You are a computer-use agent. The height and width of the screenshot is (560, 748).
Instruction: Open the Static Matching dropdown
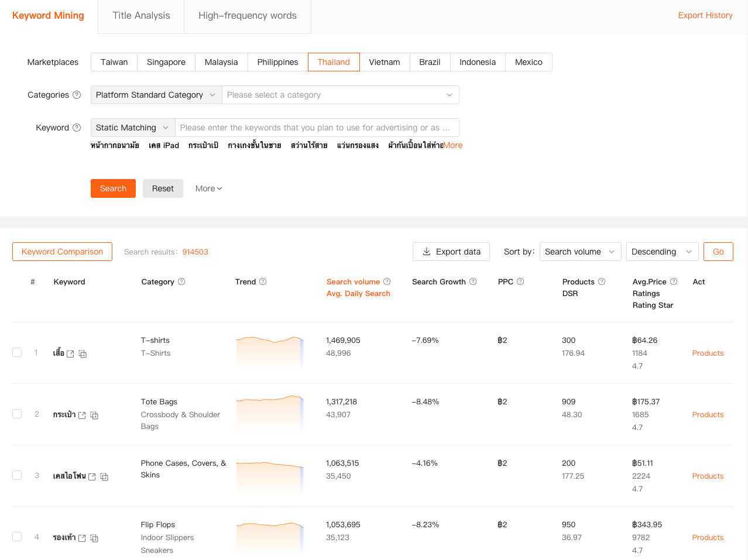point(132,127)
